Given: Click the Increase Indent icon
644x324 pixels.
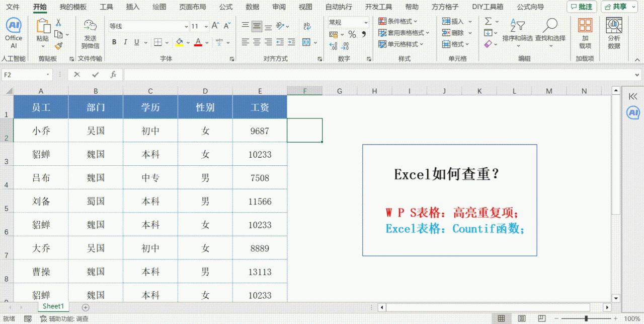Looking at the screenshot, I should tap(292, 42).
